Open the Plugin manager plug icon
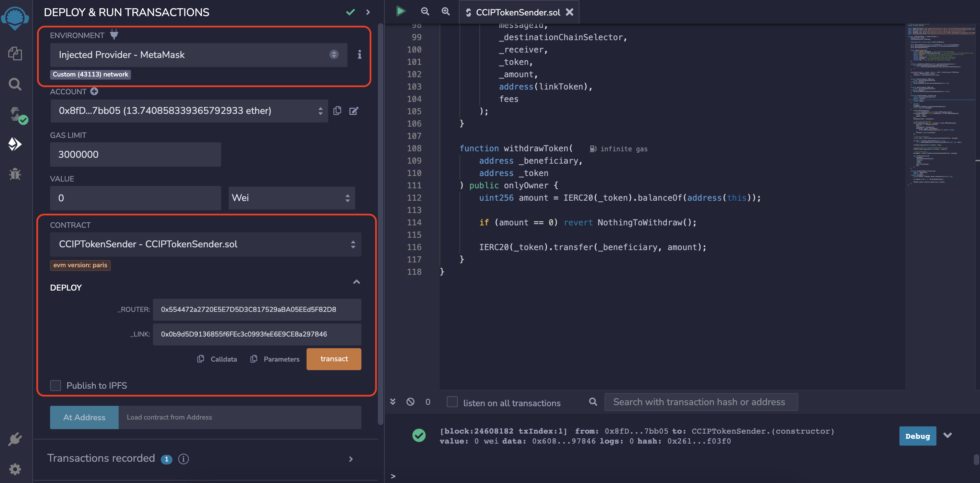This screenshot has height=483, width=980. 15,439
